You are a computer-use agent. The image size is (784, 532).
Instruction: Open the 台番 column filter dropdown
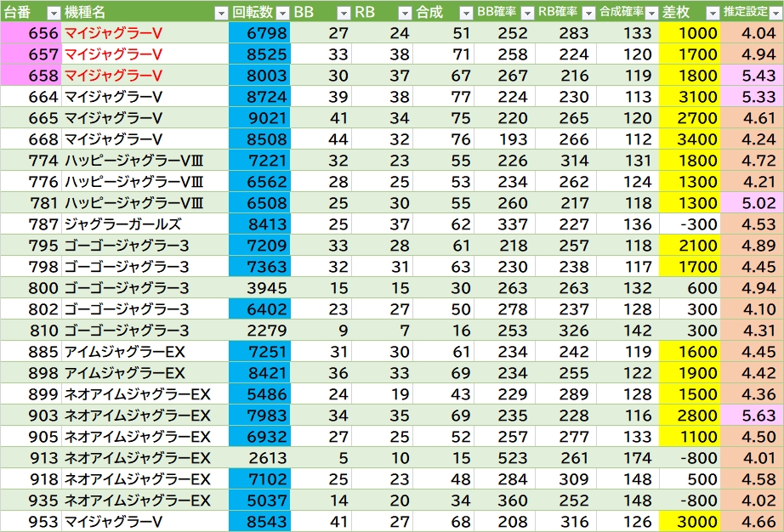tap(53, 13)
